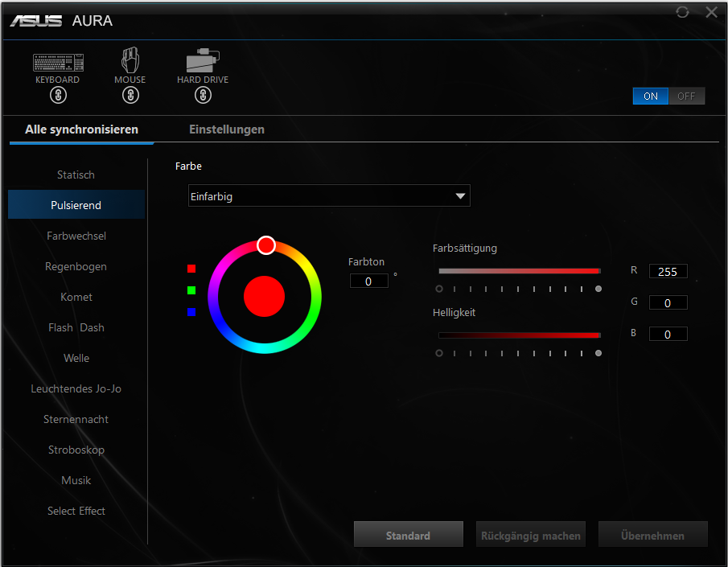Pick the red preset swatch
Viewport: 728px width, 567px height.
point(191,269)
